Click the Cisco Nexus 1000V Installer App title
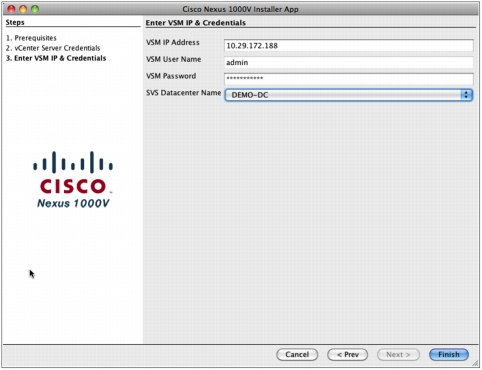 (x=240, y=9)
